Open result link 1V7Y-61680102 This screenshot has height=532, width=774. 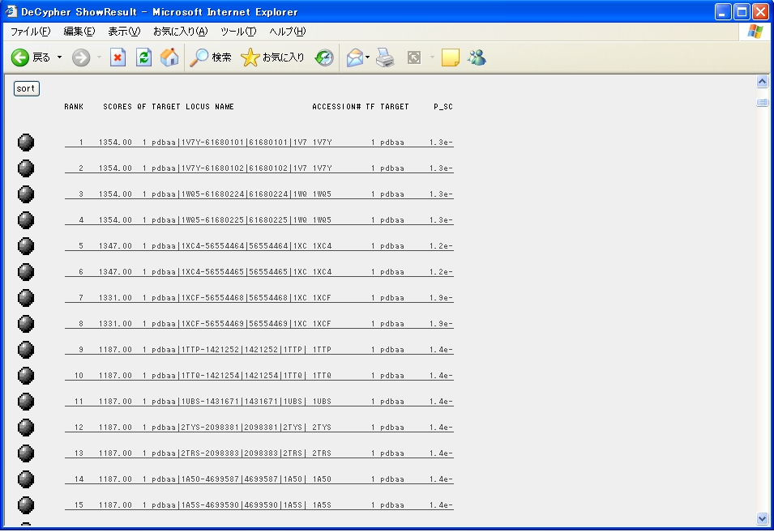pyautogui.click(x=259, y=168)
